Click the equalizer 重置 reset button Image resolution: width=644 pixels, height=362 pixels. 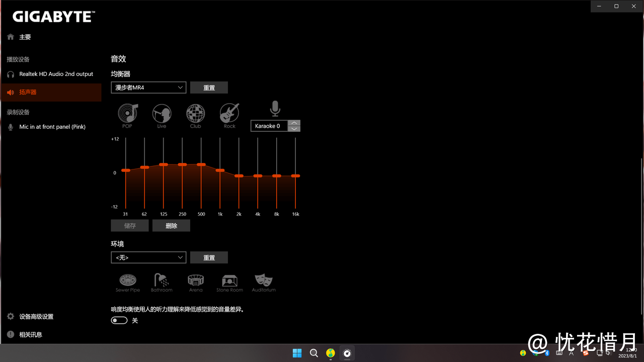(x=209, y=87)
